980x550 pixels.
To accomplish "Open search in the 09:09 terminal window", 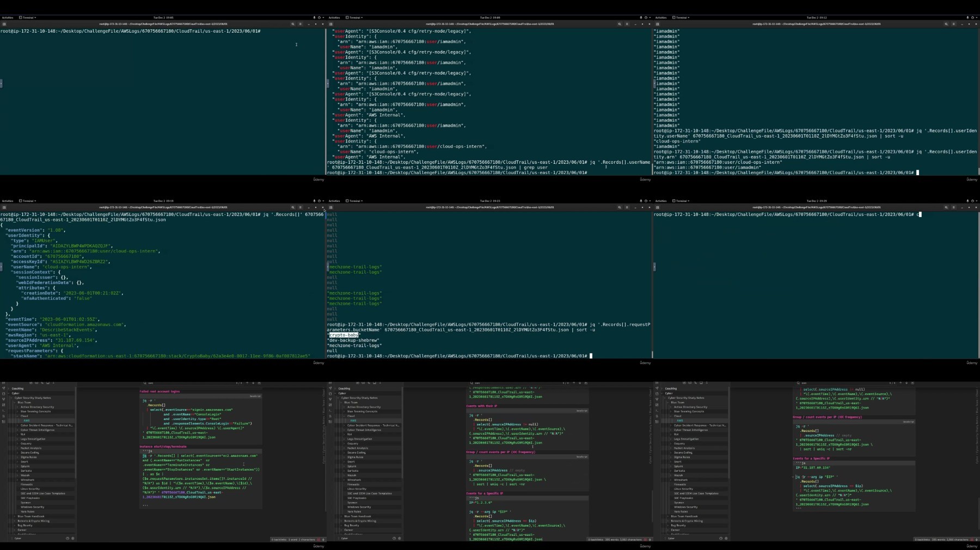I will (x=620, y=24).
